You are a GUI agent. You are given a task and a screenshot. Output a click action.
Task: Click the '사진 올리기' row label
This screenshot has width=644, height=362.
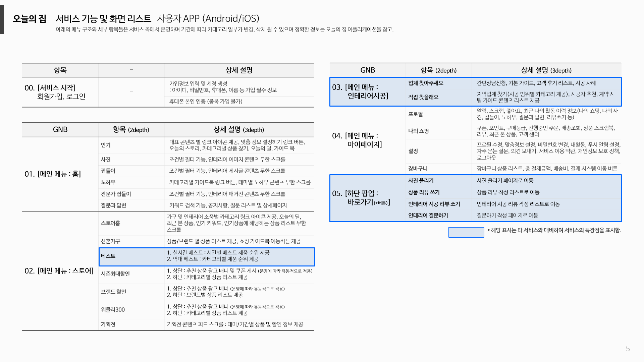coord(421,180)
